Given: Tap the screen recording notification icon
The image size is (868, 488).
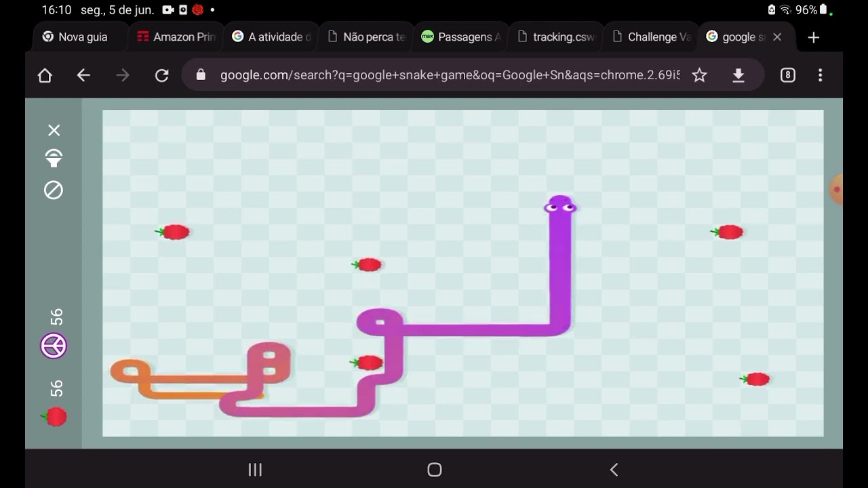Looking at the screenshot, I should (168, 10).
